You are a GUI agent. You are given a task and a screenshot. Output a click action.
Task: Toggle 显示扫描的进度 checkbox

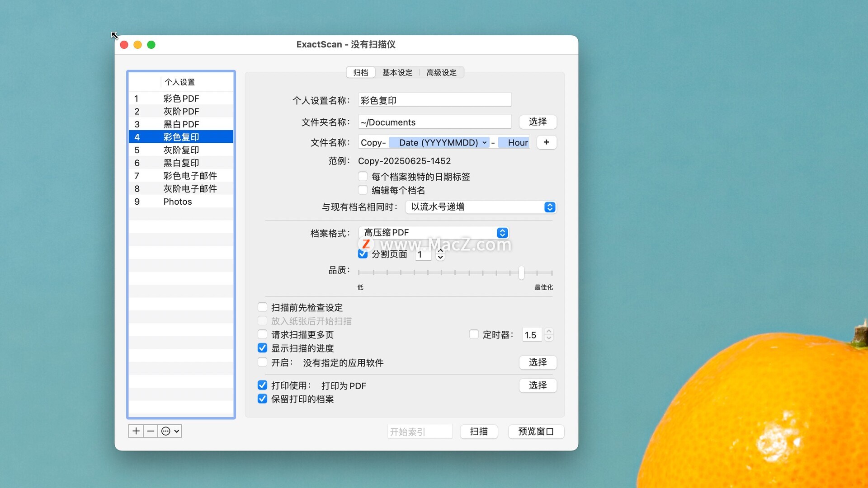(262, 348)
